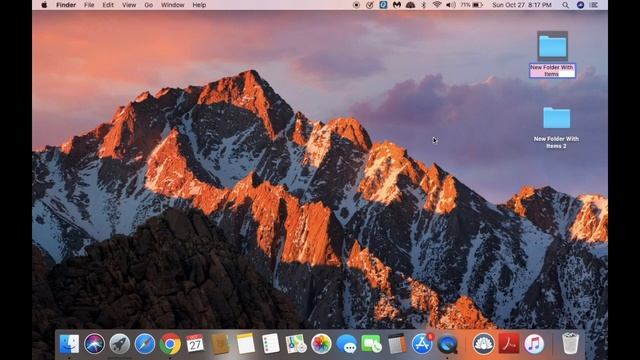Open the calculator-style notebook dock icon
Image resolution: width=640 pixels, height=360 pixels.
tap(397, 344)
